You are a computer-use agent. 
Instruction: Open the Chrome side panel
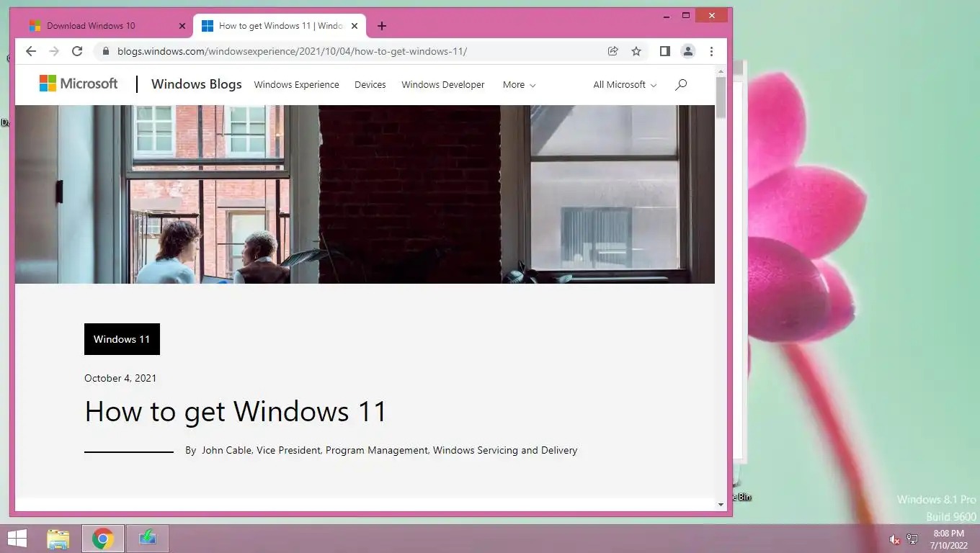pos(665,51)
